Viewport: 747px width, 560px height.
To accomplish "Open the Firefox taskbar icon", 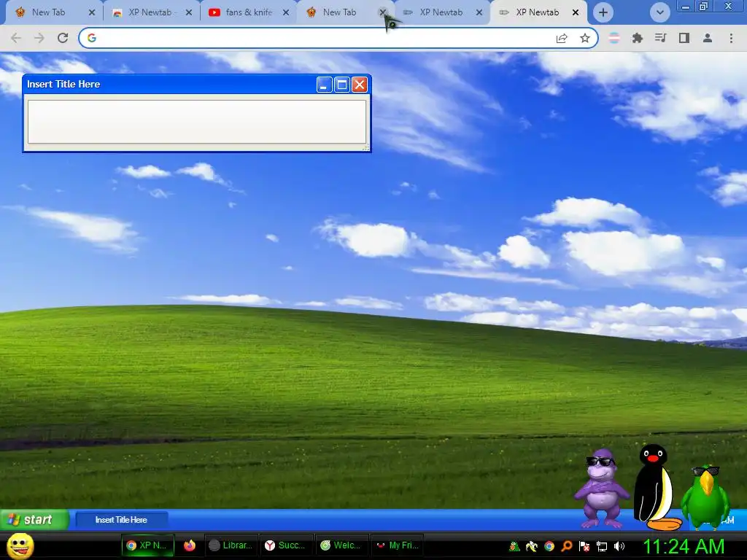I will click(x=190, y=545).
